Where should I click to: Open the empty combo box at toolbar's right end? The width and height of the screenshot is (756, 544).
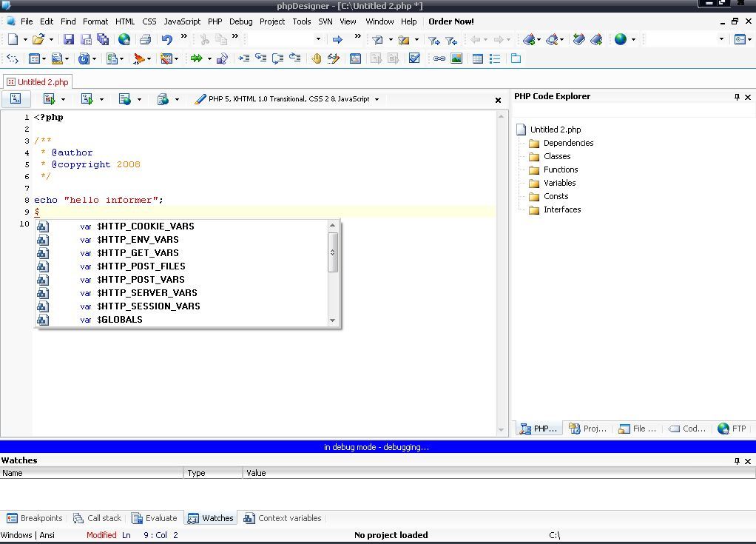[x=686, y=39]
